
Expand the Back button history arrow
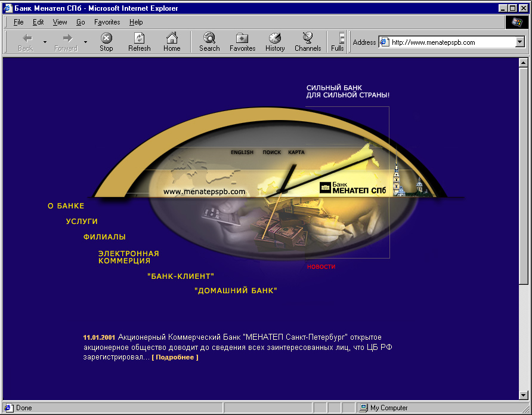point(45,42)
